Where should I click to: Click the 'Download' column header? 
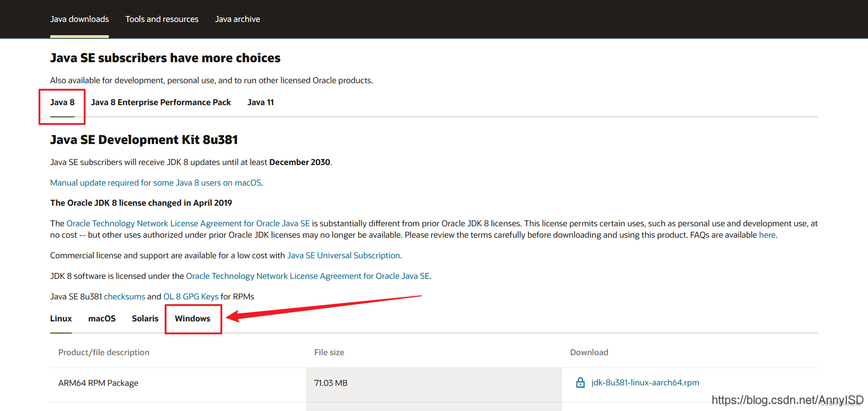589,352
